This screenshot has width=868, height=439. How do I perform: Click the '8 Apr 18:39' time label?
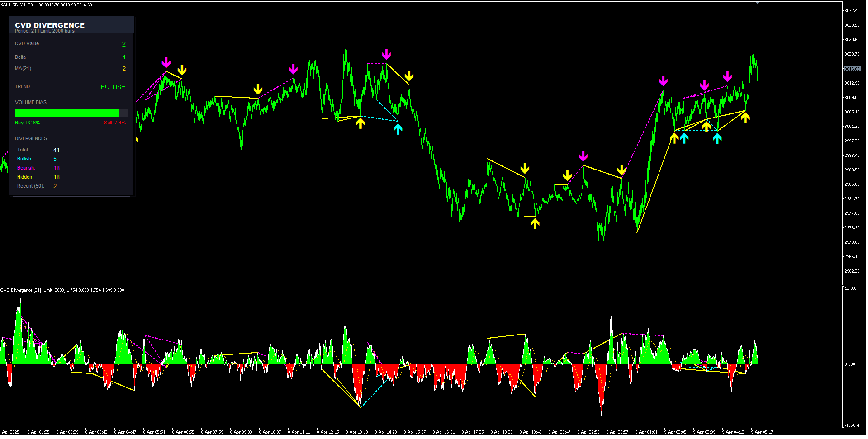[502, 432]
